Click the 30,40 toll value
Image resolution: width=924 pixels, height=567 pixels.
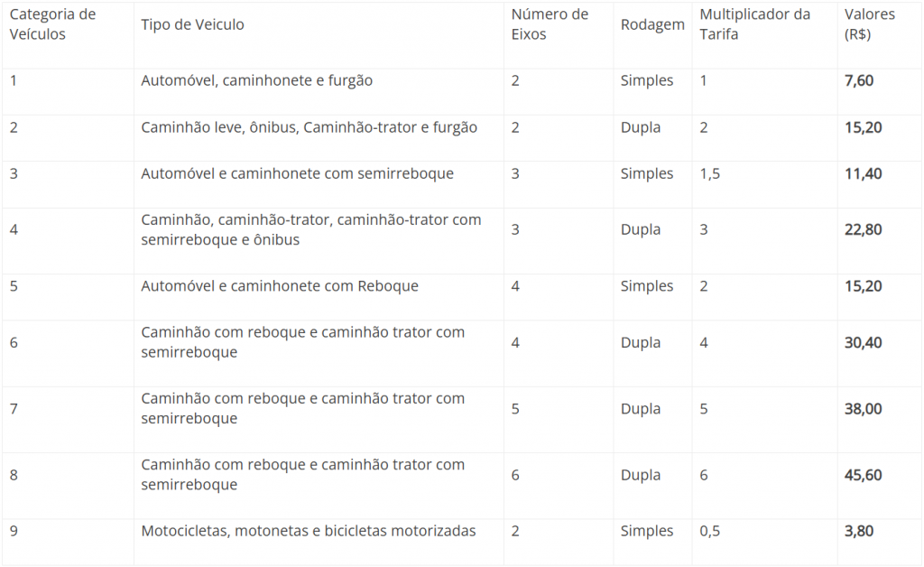tap(863, 342)
